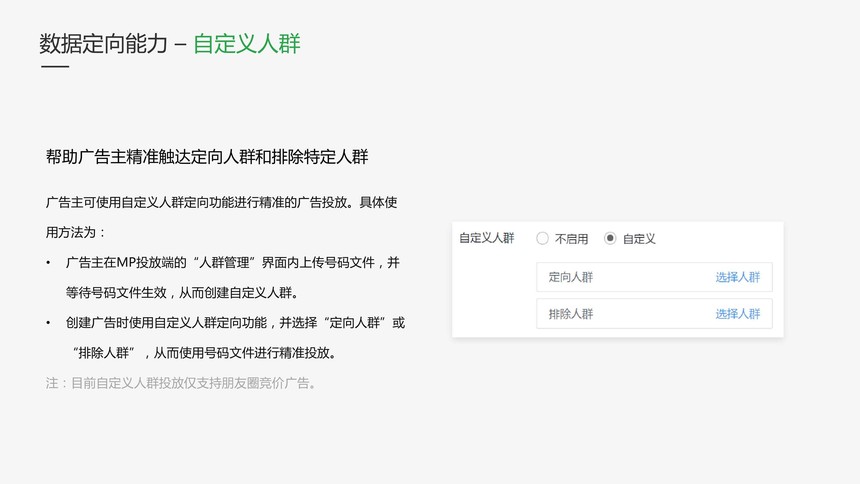This screenshot has width=860, height=484.
Task: Click the line 等待号码文件生效，从而创建自定义人群
Action: pyautogui.click(x=184, y=293)
